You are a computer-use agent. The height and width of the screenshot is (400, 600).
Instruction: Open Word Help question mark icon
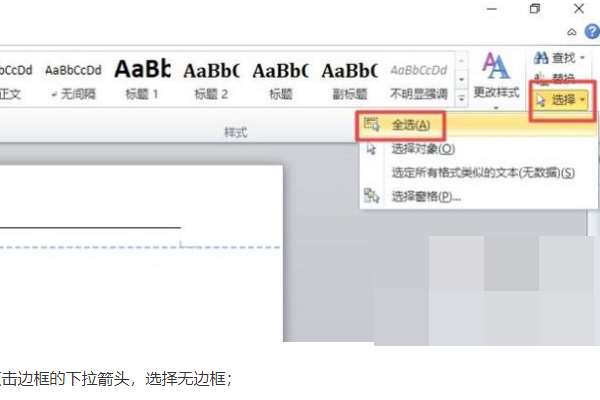[592, 32]
